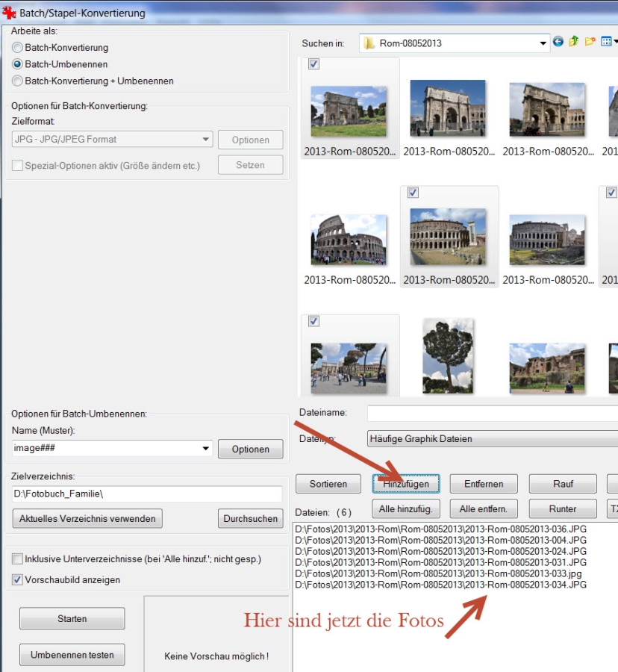Create a new folder icon
Image resolution: width=618 pixels, height=672 pixels.
tap(590, 42)
